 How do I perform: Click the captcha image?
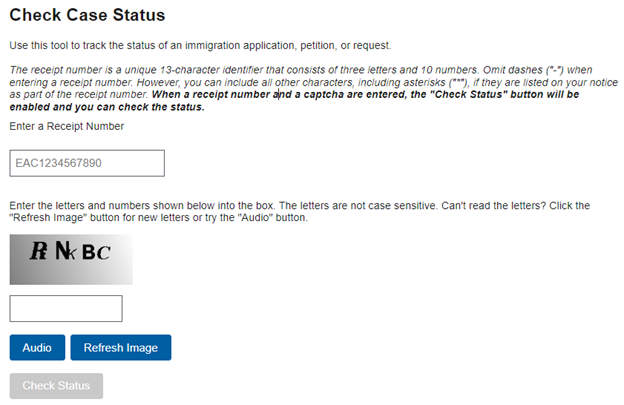71,259
